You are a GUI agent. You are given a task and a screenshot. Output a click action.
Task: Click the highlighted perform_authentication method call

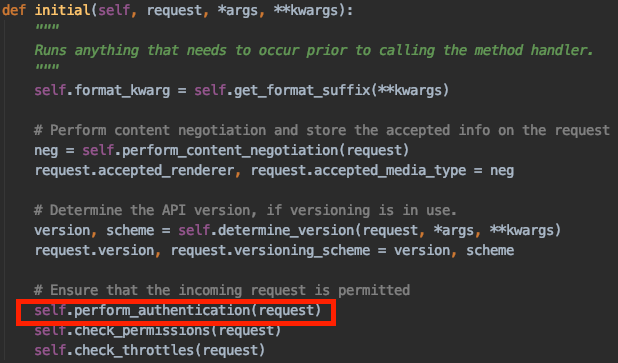tap(178, 311)
